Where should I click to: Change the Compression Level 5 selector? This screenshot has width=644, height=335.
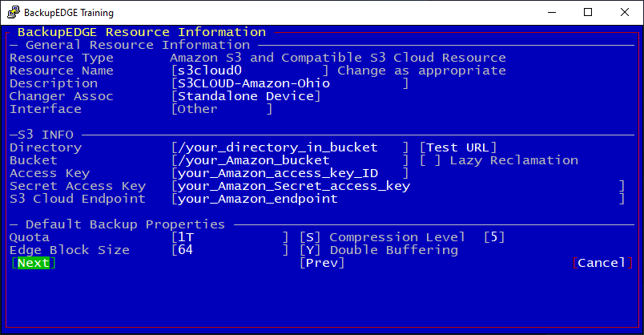[494, 237]
